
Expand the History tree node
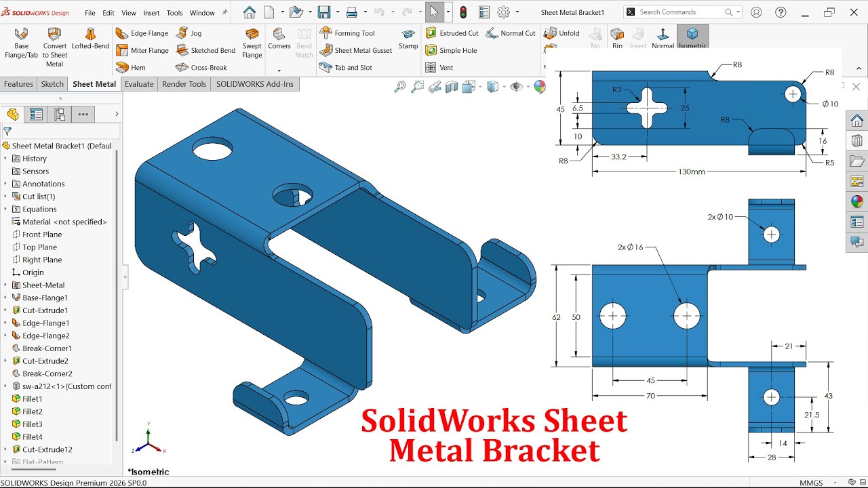tap(5, 159)
